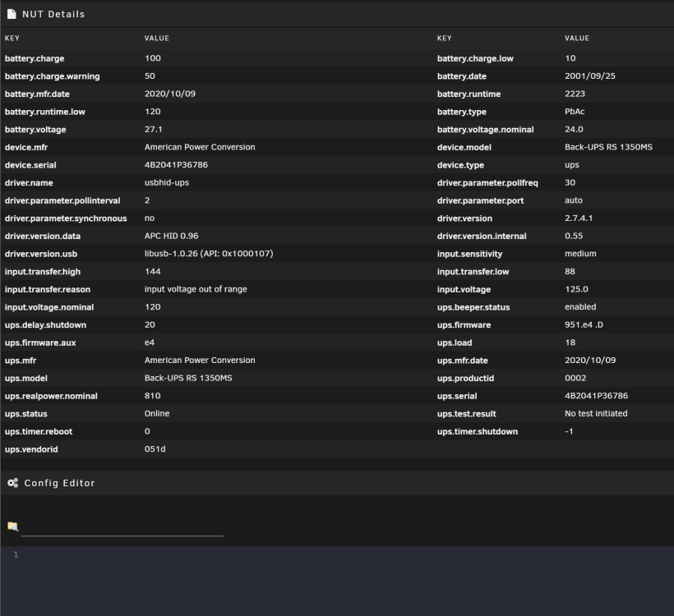
Task: Focus the config file path input field
Action: pyautogui.click(x=122, y=527)
